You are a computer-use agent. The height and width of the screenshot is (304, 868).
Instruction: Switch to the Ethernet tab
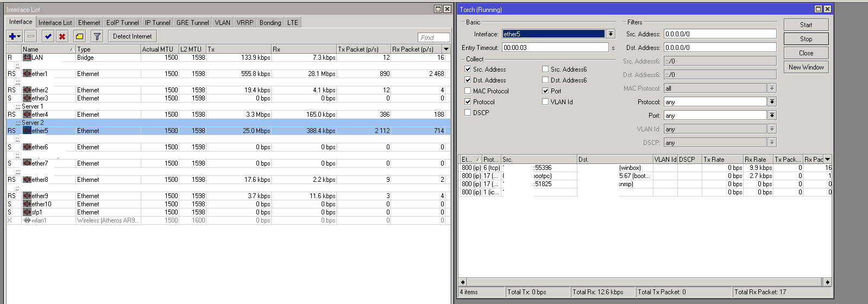point(89,23)
